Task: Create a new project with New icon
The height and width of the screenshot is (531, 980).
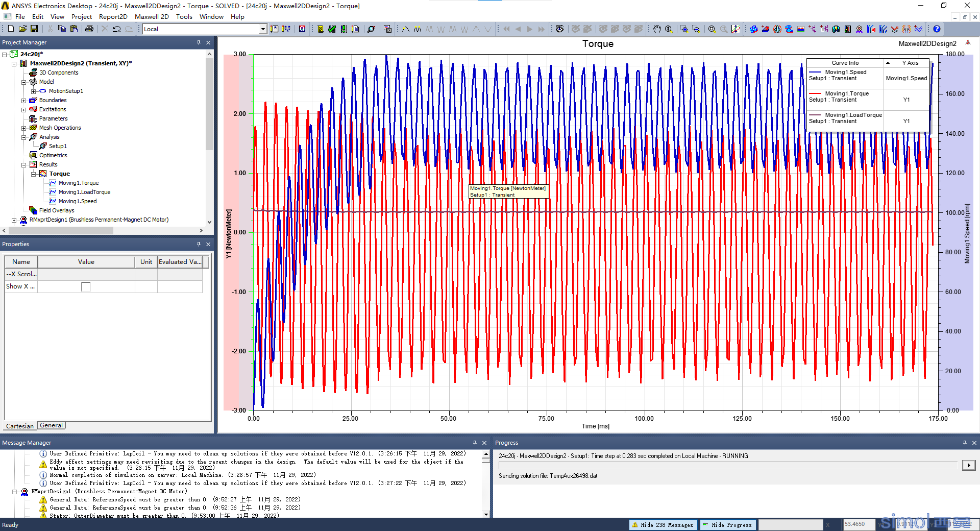Action: (11, 29)
